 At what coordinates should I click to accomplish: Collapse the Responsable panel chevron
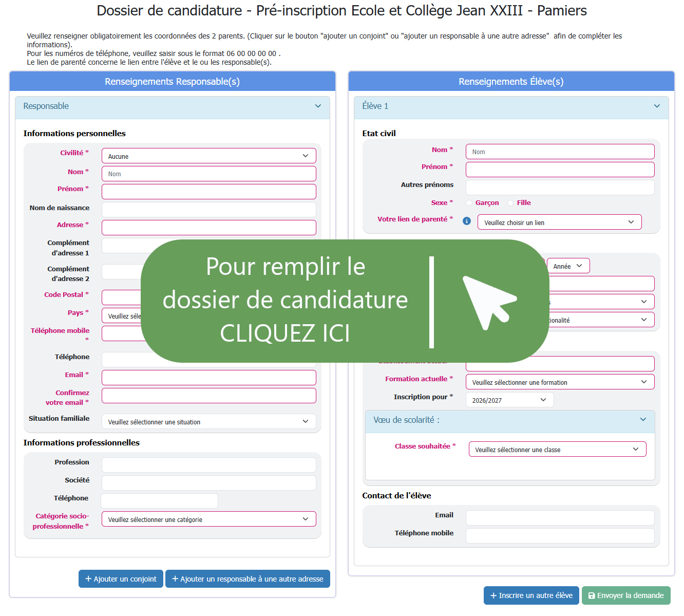coord(318,106)
